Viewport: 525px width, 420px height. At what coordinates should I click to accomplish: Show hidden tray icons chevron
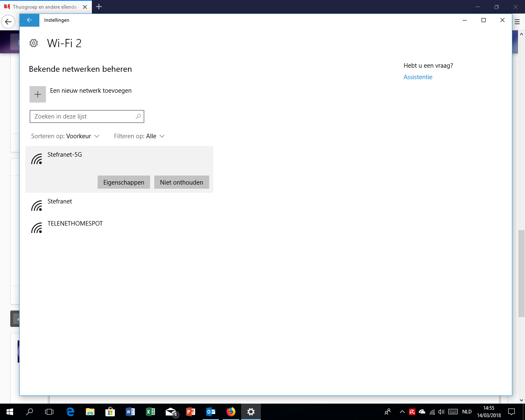coord(402,412)
